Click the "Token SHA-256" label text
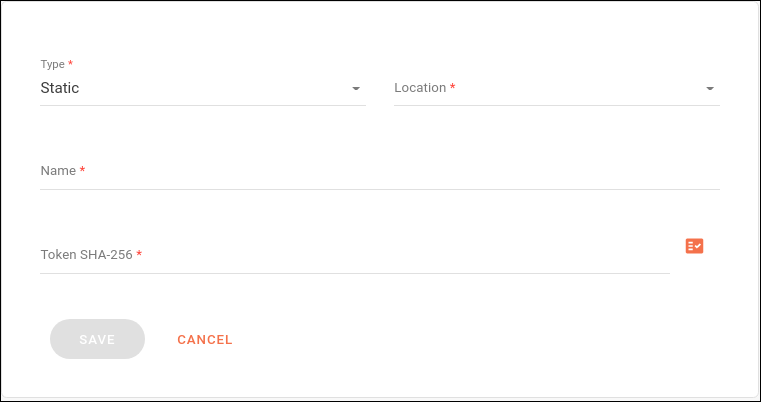This screenshot has height=402, width=761. 86,255
